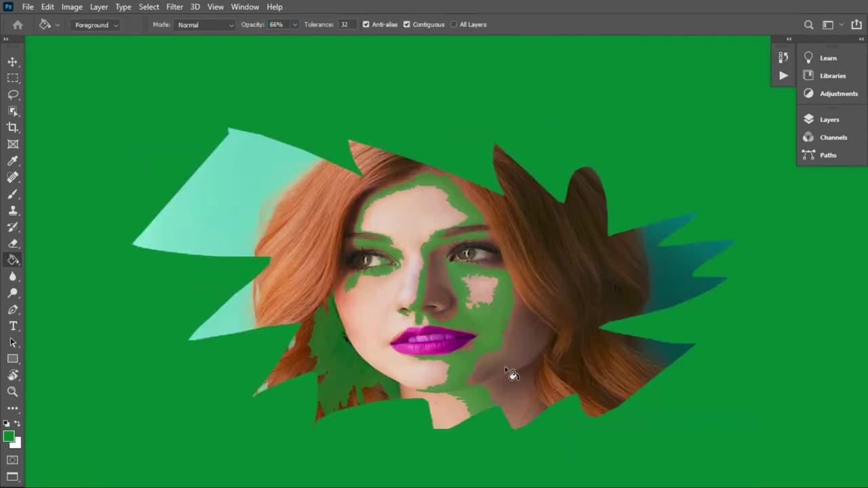The height and width of the screenshot is (488, 868).
Task: Open the Foreground fill source dropdown
Action: (x=95, y=25)
